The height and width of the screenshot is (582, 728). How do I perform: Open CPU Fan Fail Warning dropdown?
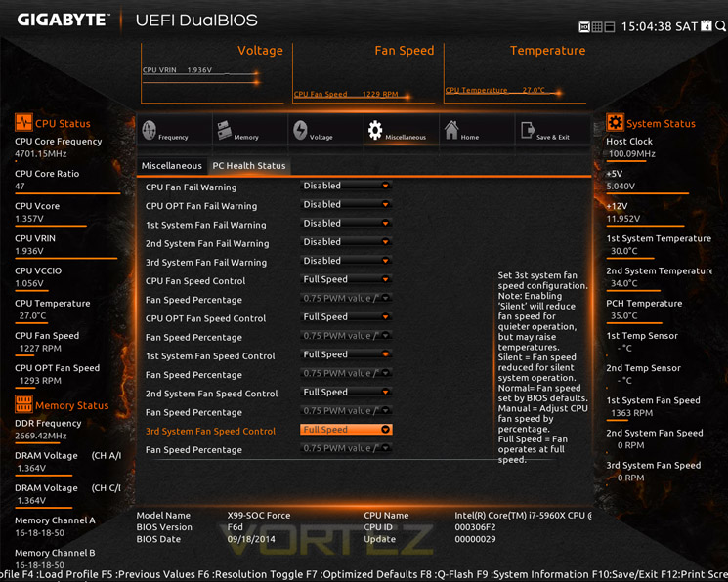tap(346, 186)
